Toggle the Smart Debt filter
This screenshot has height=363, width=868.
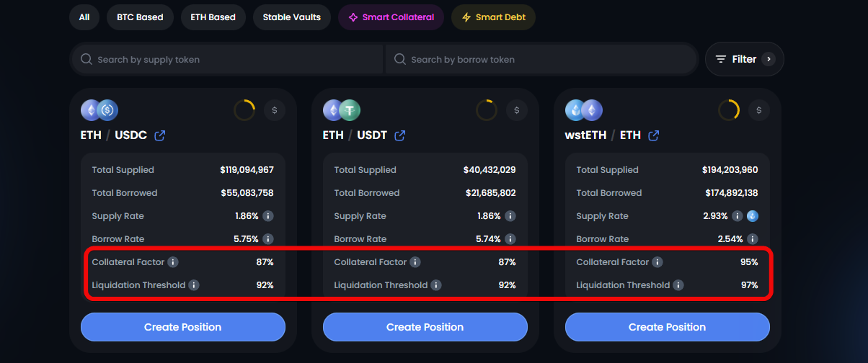(493, 17)
